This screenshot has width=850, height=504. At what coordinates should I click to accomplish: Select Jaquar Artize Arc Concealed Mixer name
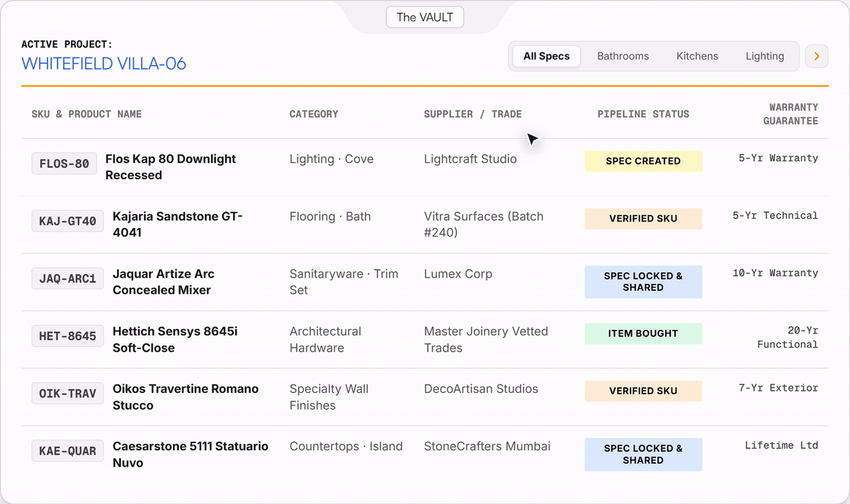point(164,282)
